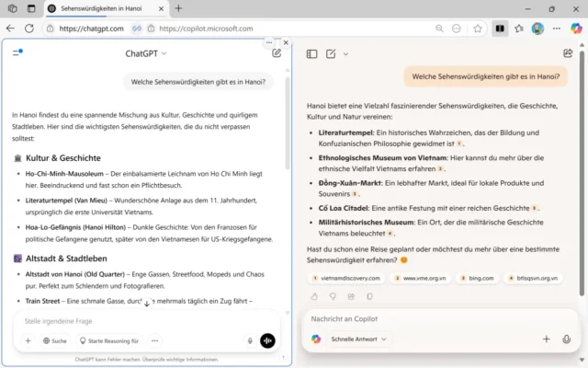Close the Sehenswürdigkeiten in Hanoi tab
This screenshot has height=368, width=588.
click(162, 8)
